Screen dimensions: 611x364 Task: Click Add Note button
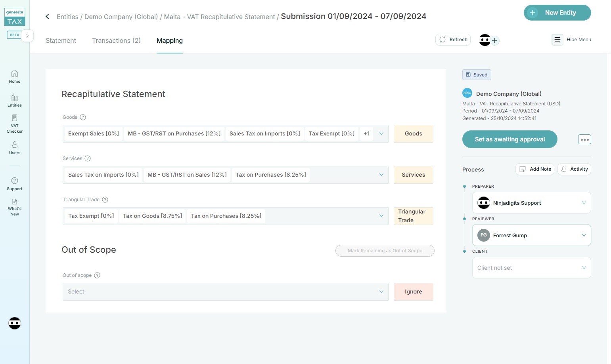(x=535, y=169)
